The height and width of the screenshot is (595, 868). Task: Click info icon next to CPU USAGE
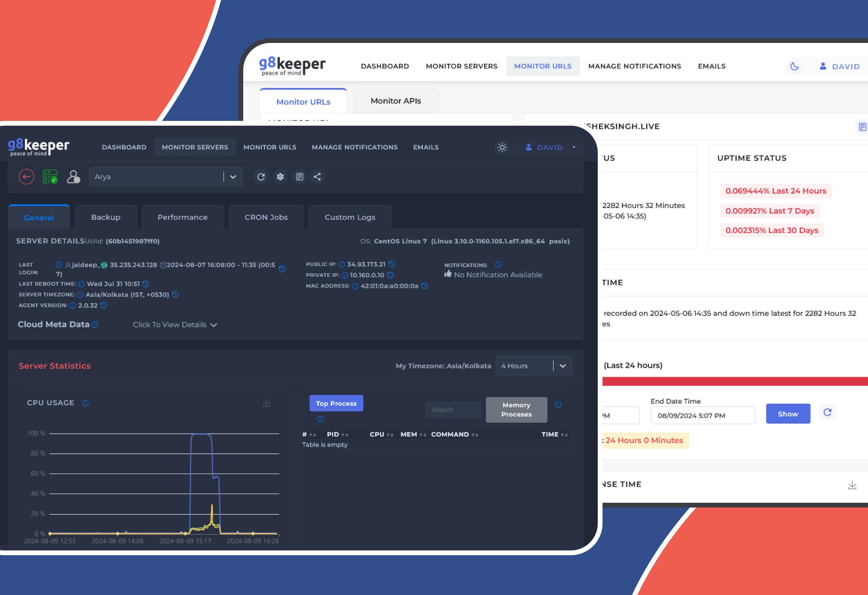pos(85,403)
